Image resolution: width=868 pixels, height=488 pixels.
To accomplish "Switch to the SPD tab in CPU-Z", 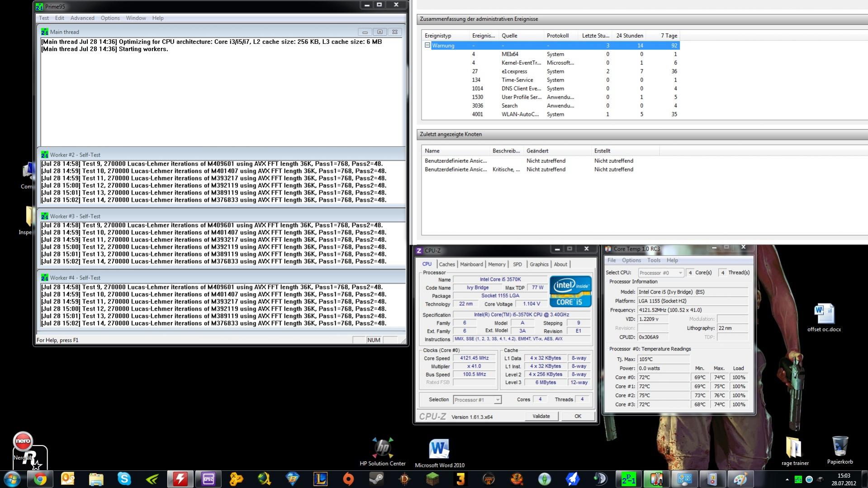I will coord(517,265).
